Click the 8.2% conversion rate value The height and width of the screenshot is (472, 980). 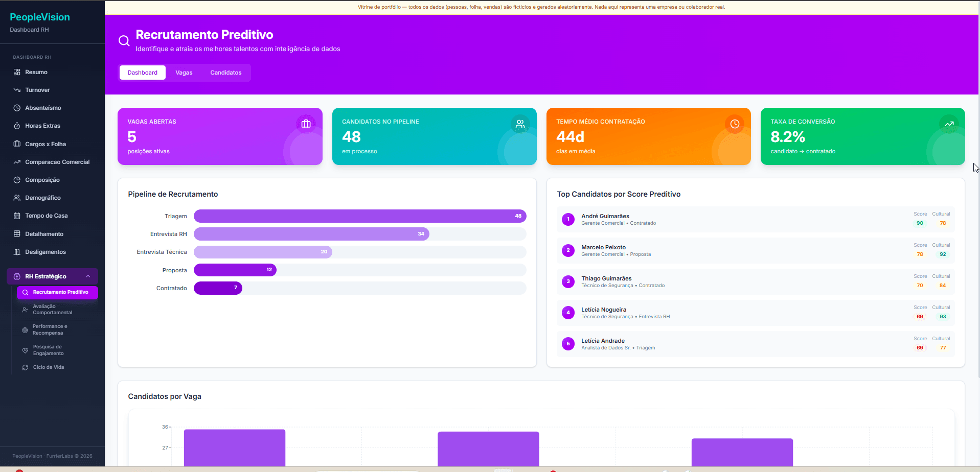(788, 137)
